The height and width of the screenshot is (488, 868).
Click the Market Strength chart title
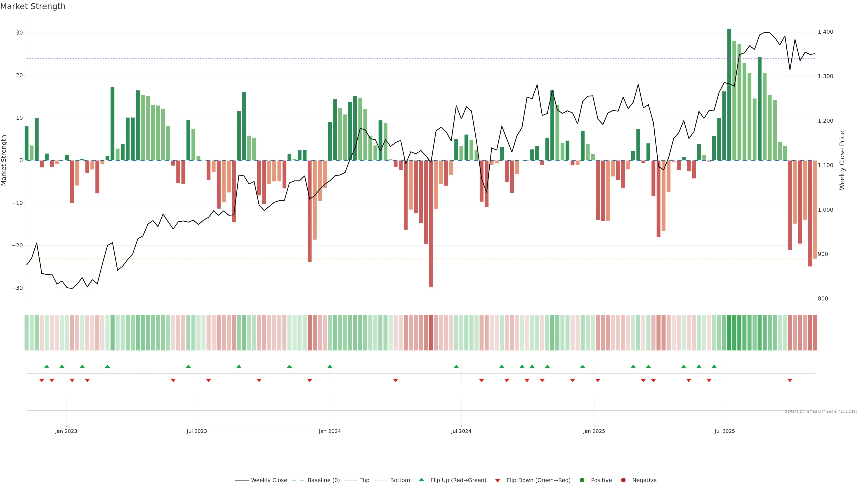33,6
